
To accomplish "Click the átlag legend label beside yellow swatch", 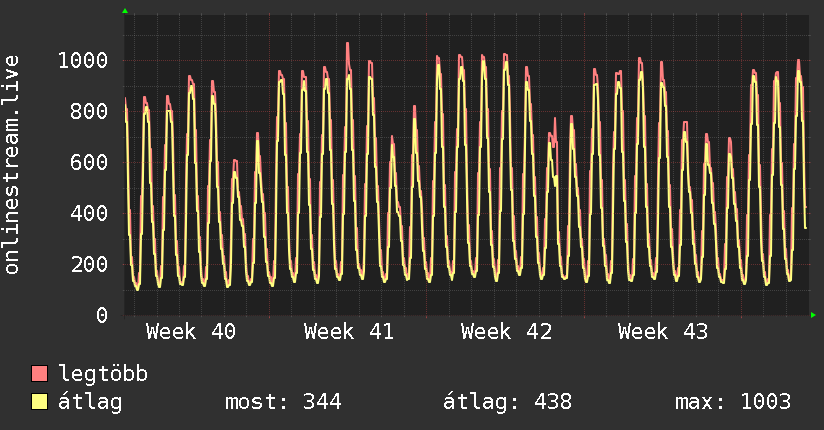I will [90, 402].
